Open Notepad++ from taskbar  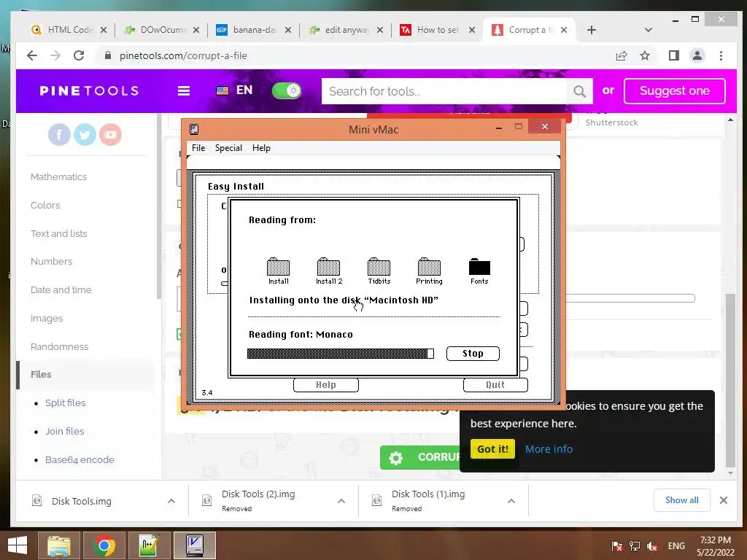[149, 545]
